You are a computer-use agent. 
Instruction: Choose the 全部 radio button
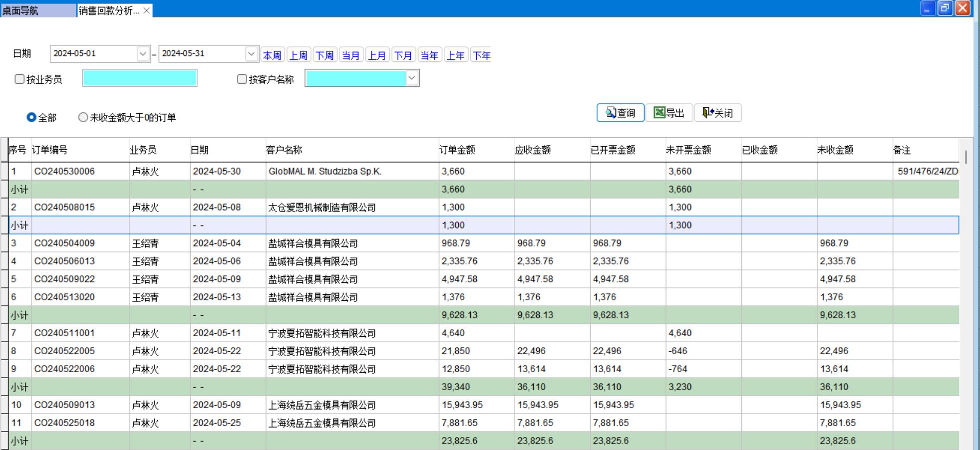31,117
